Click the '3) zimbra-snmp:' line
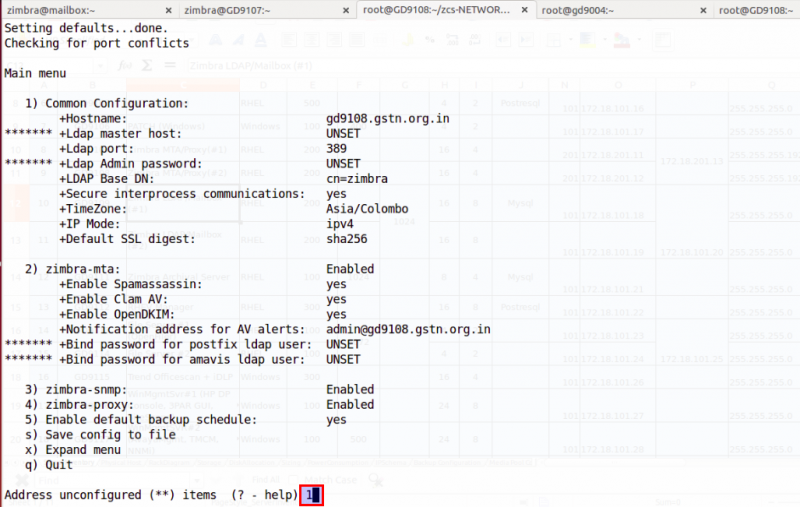800x507 pixels. (x=76, y=390)
